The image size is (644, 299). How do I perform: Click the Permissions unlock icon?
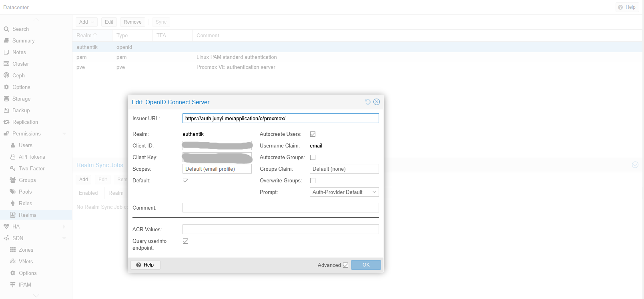(x=6, y=133)
